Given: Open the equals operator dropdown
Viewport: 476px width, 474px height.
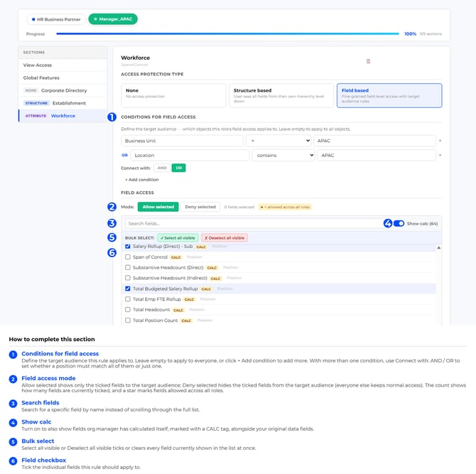Looking at the screenshot, I should [x=278, y=141].
